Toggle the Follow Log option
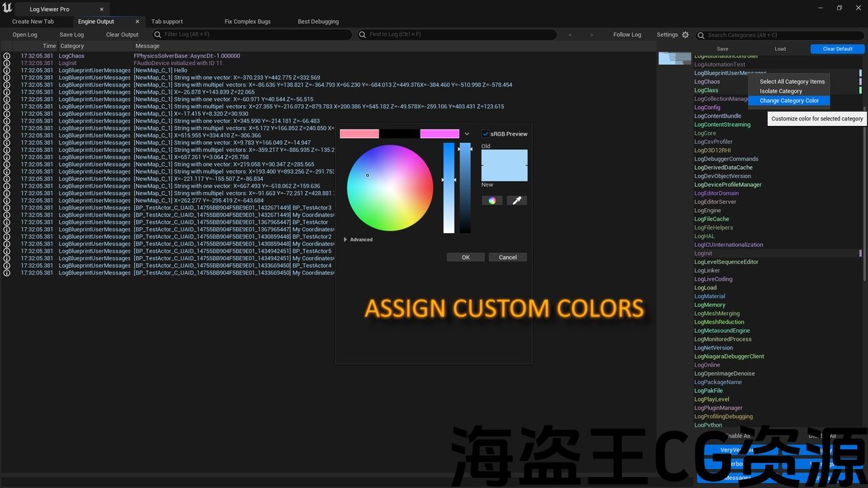The height and width of the screenshot is (488, 868). (x=627, y=35)
